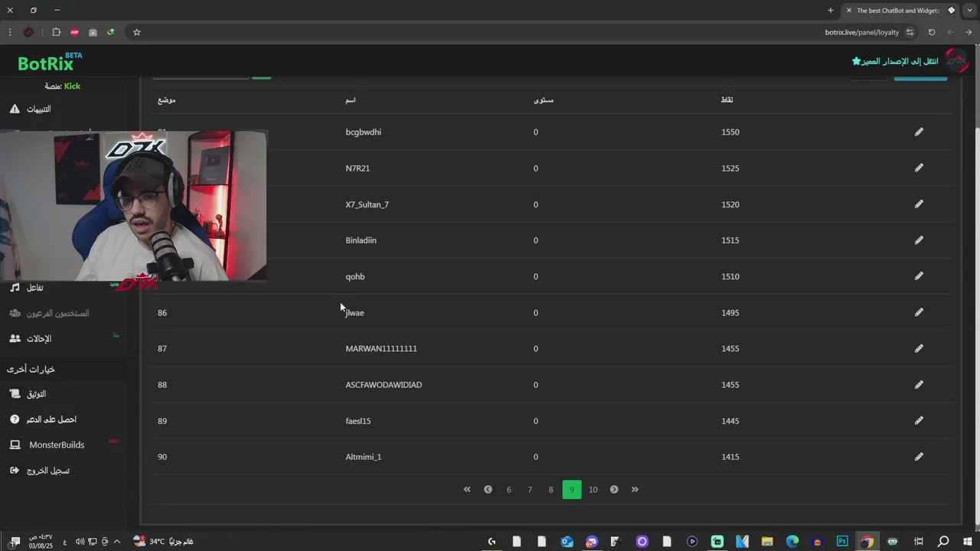This screenshot has width=980, height=551.
Task: Click the level column header
Action: click(544, 100)
